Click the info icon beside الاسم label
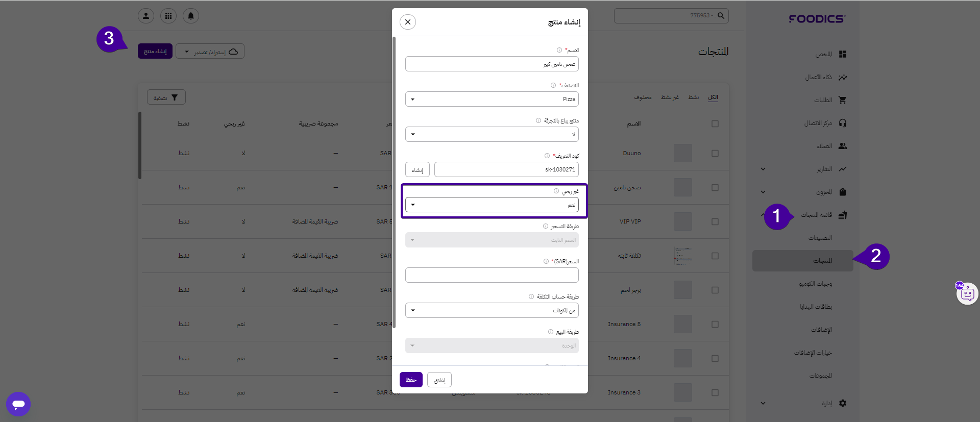 559,50
